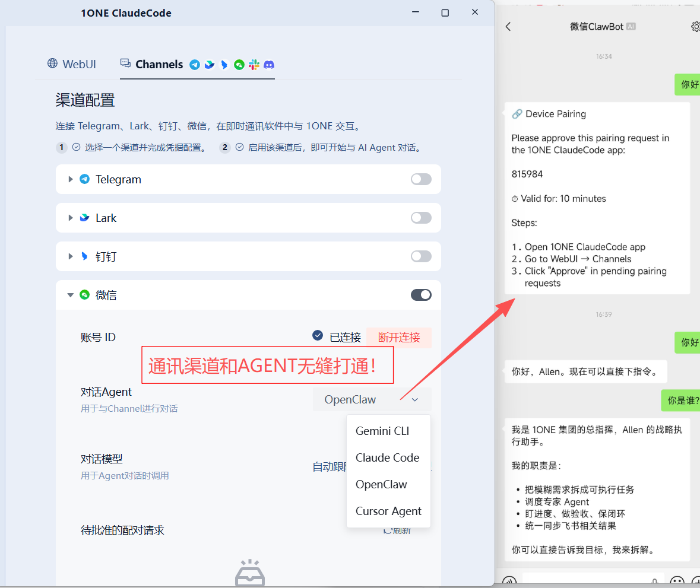Image resolution: width=700 pixels, height=588 pixels.
Task: Click the Discord icon in the Channels tab
Action: pyautogui.click(x=269, y=65)
